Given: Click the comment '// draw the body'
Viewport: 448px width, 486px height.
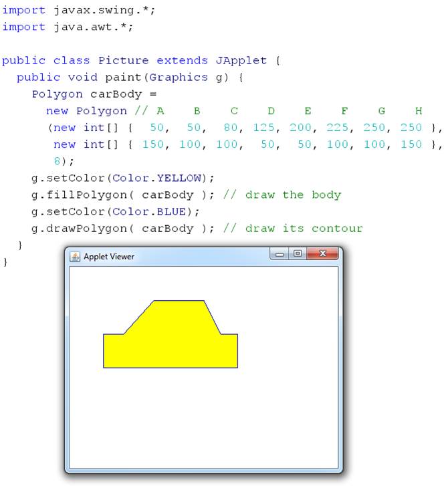Looking at the screenshot, I should (282, 195).
